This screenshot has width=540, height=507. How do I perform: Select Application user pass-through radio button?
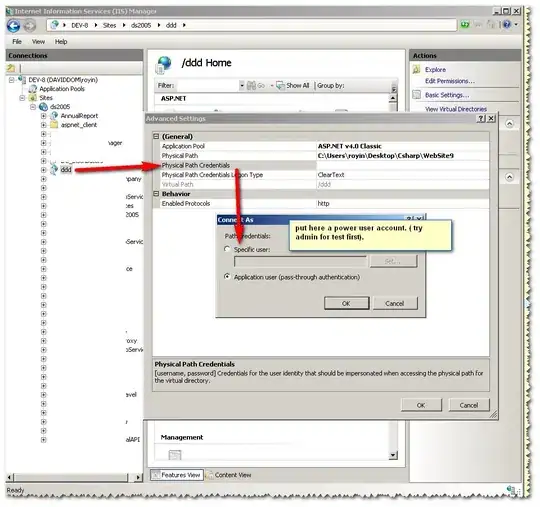227,276
